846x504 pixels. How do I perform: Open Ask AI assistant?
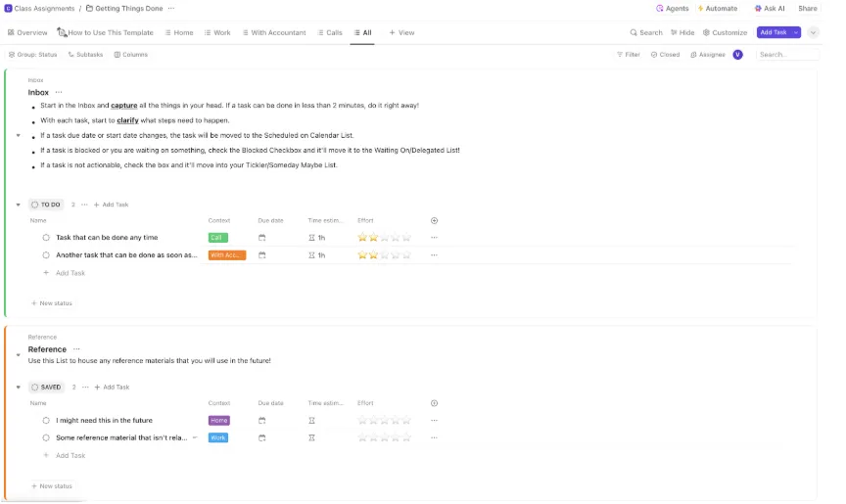tap(770, 9)
